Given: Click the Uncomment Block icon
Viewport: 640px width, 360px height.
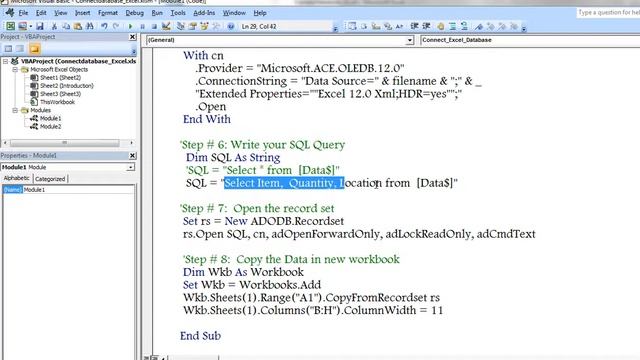Looking at the screenshot, I should 464,27.
